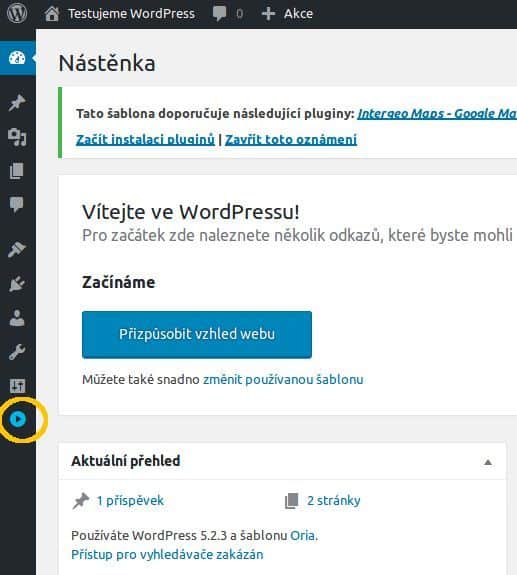Screen dimensions: 517x575
Task: Expand the collapsed sidebar with the play-circle button
Action: 18,419
